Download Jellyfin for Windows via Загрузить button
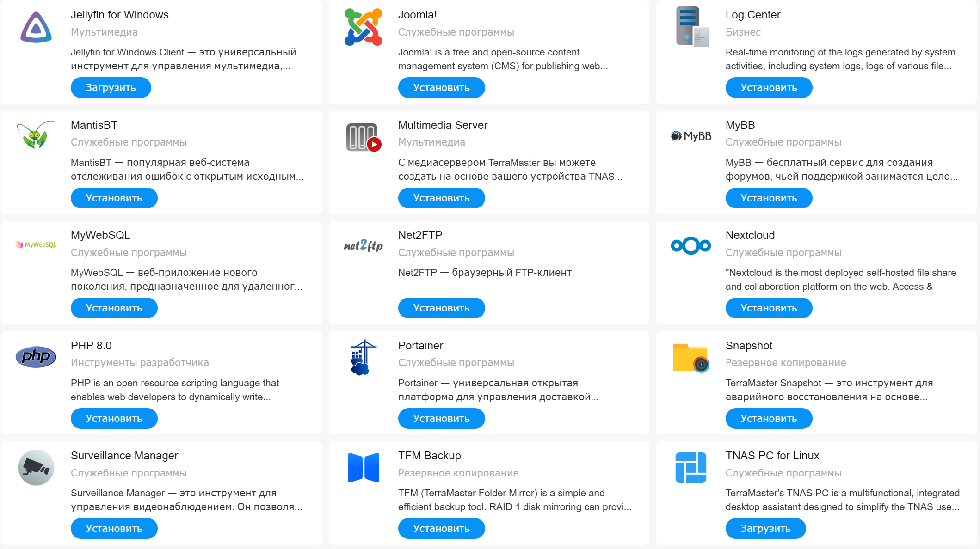This screenshot has width=980, height=549. click(111, 88)
